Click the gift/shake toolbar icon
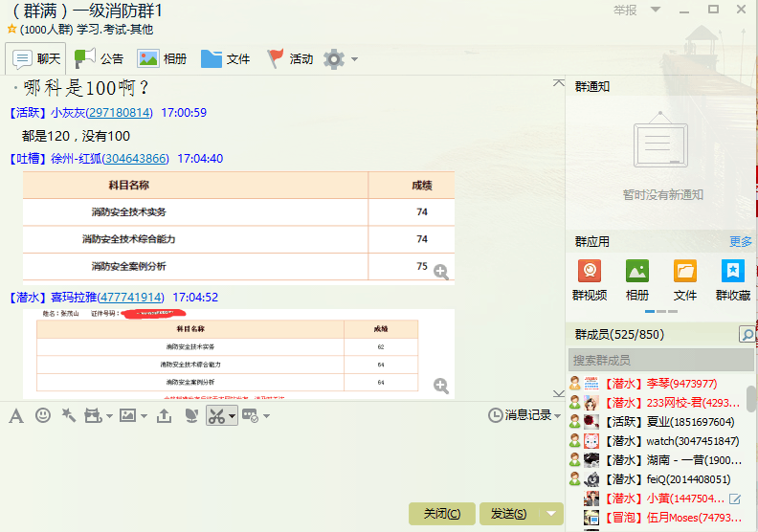The width and height of the screenshot is (758, 532). tap(93, 415)
